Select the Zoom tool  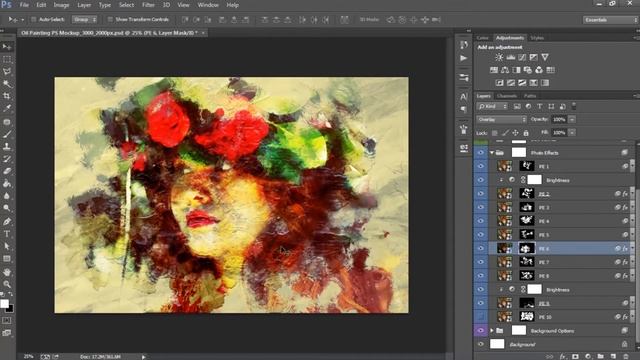click(x=7, y=284)
